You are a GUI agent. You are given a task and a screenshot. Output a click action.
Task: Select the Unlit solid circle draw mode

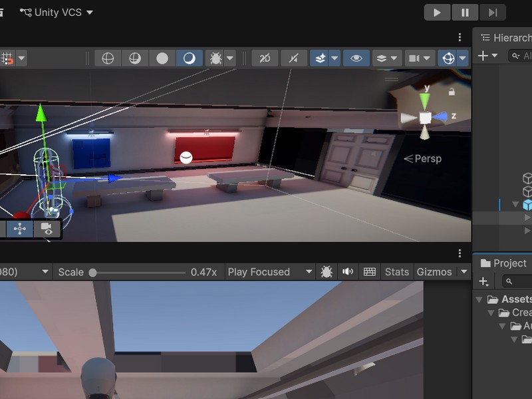pos(162,59)
